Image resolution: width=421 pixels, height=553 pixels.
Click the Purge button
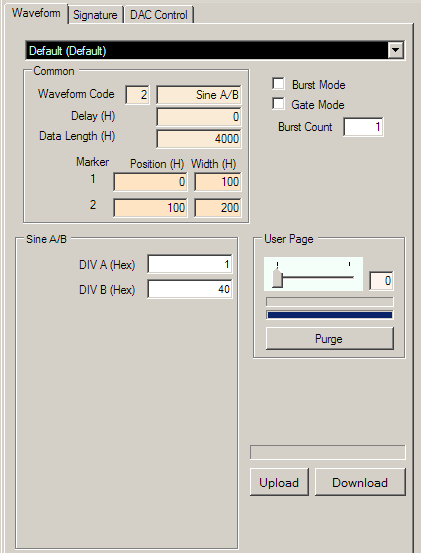329,339
